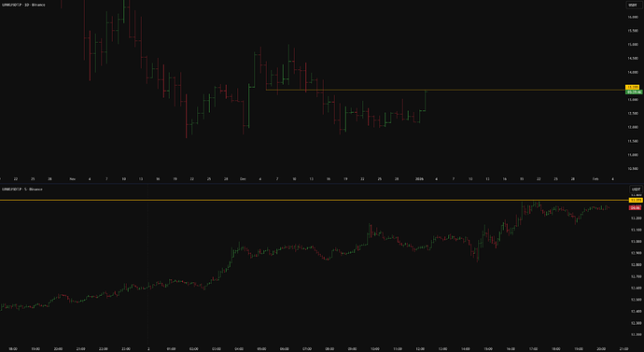Click the 2026 label on the upper time axis
The width and height of the screenshot is (644, 352).
(419, 179)
